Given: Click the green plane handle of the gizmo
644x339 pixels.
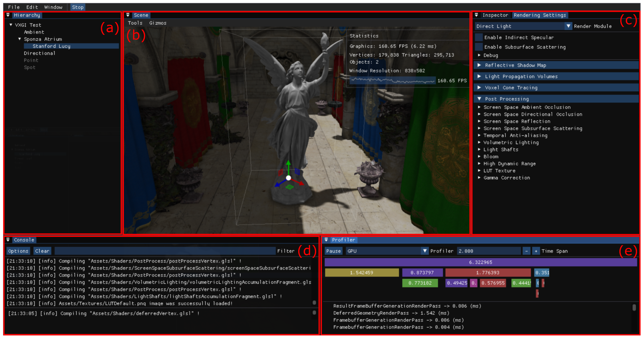Looking at the screenshot, I should tap(289, 187).
